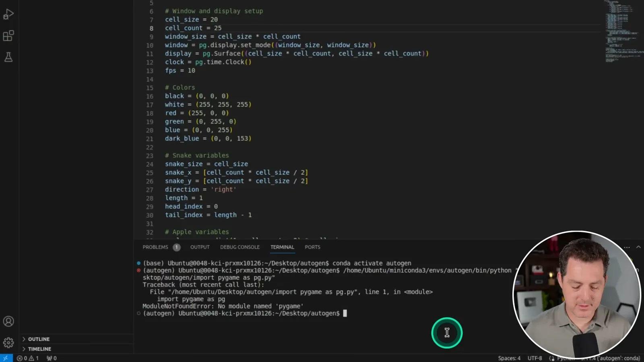
Task: Click the 'red = (255, 0, 0)' line
Action: (197, 113)
